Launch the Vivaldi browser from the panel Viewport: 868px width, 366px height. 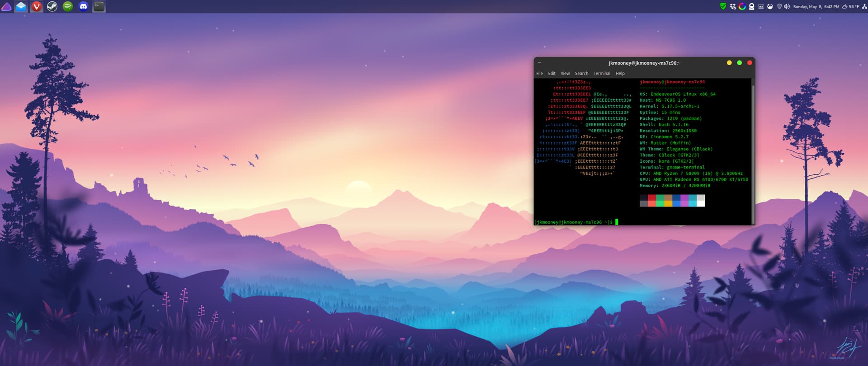pos(37,6)
